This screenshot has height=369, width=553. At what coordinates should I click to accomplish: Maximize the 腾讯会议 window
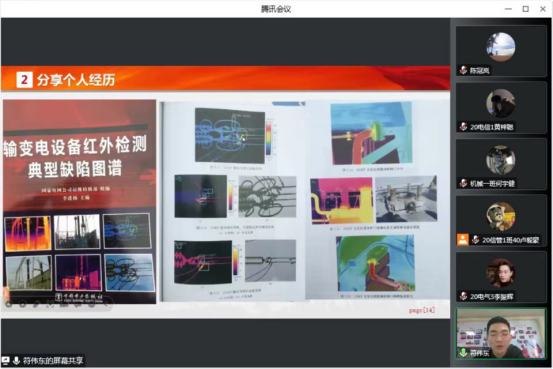525,9
